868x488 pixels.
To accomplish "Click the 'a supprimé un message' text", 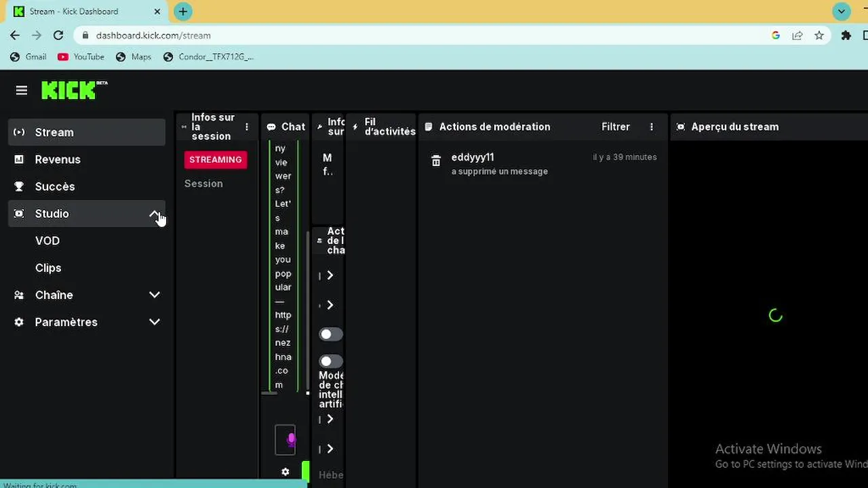I will 500,171.
